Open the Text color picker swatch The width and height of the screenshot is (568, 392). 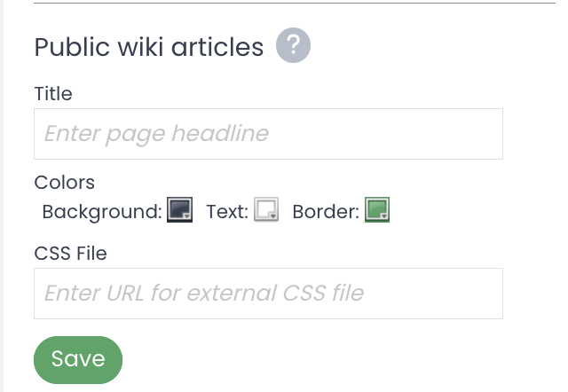[x=266, y=209]
